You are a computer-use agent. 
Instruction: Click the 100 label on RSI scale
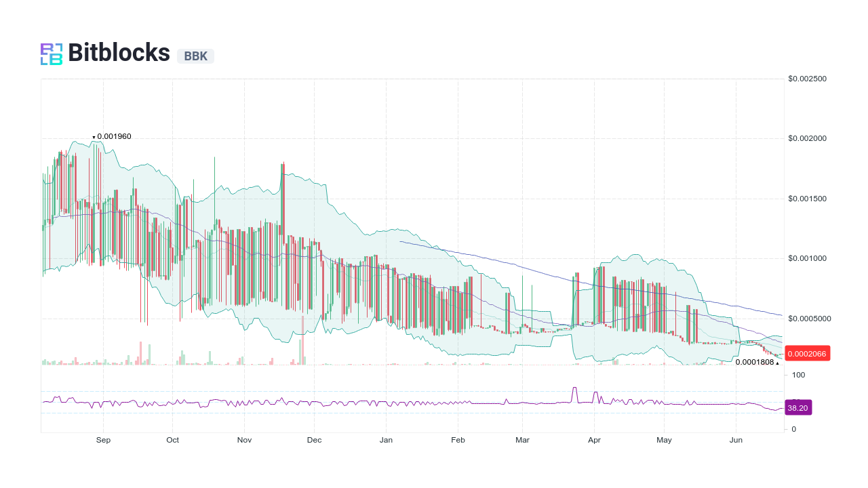(797, 374)
